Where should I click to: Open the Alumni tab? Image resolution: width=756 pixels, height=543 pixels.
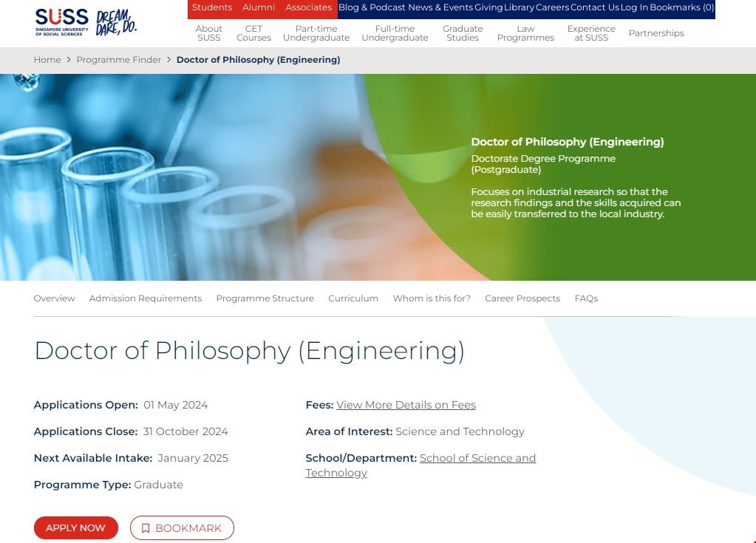(259, 7)
